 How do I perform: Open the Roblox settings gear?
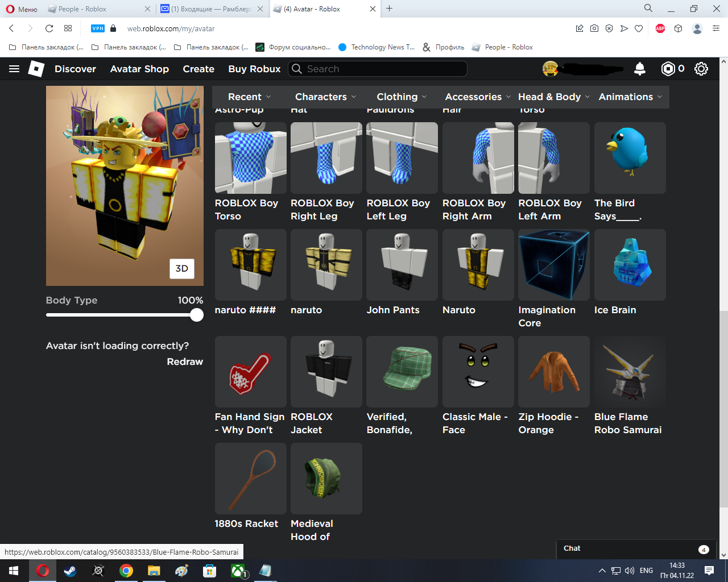[701, 69]
